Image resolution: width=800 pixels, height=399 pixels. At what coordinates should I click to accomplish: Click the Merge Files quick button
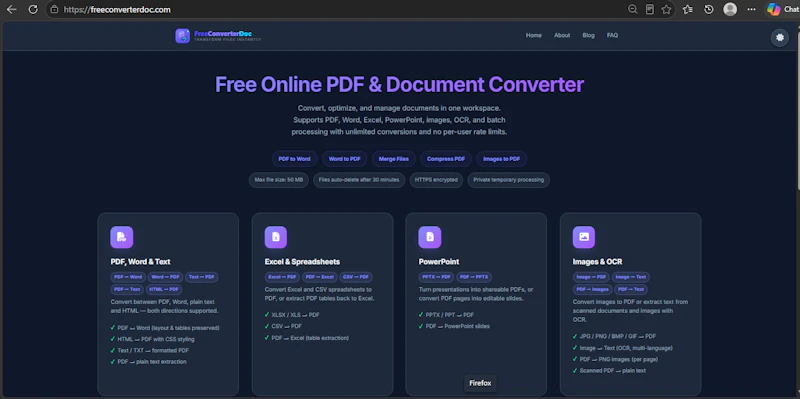[393, 159]
